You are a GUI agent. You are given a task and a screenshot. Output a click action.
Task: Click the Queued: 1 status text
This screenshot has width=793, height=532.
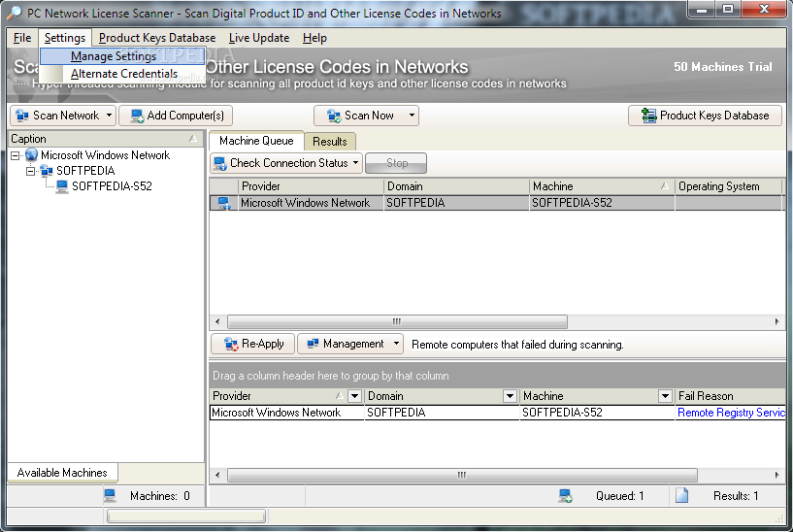coord(619,496)
